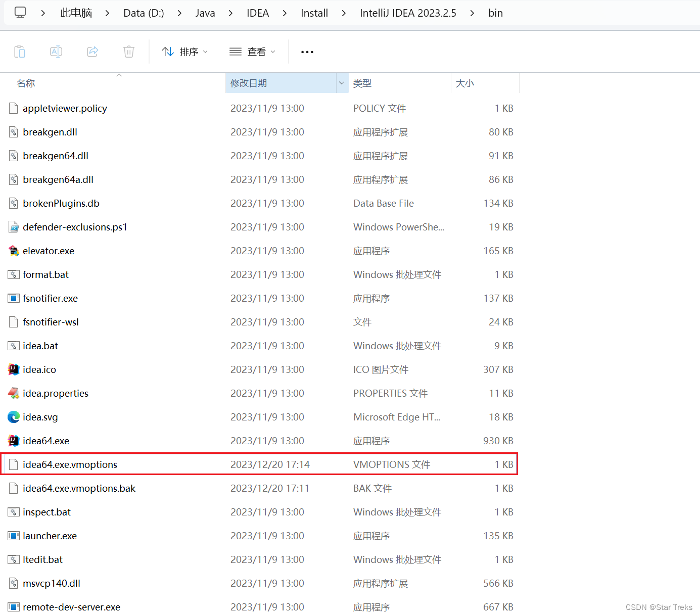Click the ICO 图片文件 type cell
Viewport: 700px width, 615px height.
click(x=381, y=369)
